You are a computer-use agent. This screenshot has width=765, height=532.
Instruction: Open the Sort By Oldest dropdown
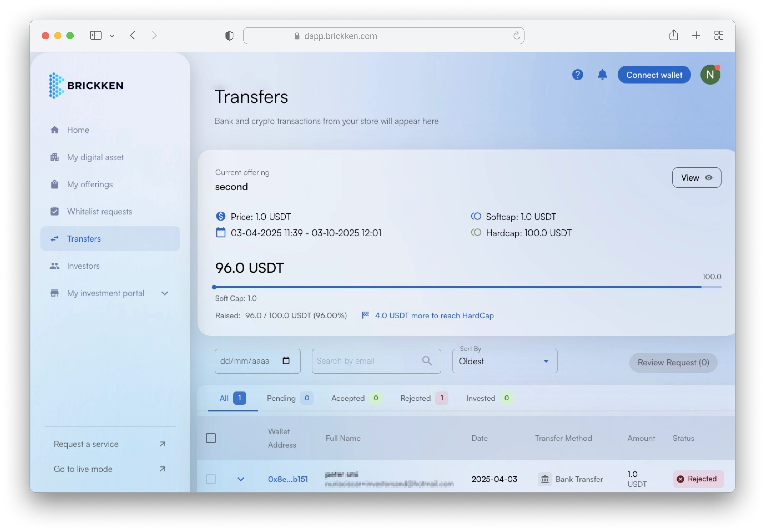point(504,361)
